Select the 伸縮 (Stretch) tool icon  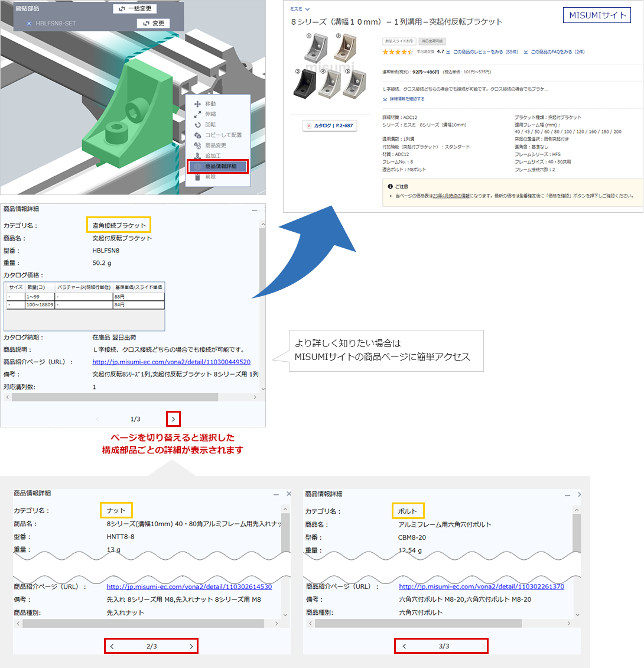point(197,115)
